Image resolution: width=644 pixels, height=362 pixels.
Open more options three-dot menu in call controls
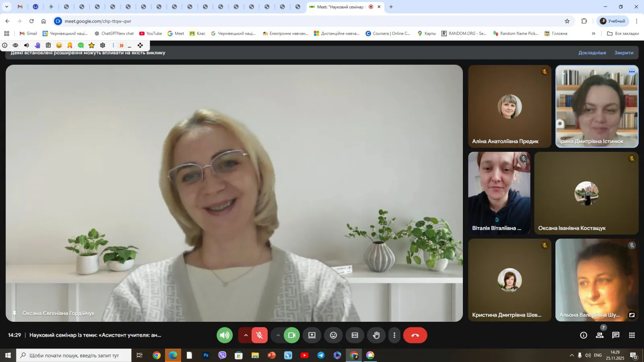click(x=394, y=335)
